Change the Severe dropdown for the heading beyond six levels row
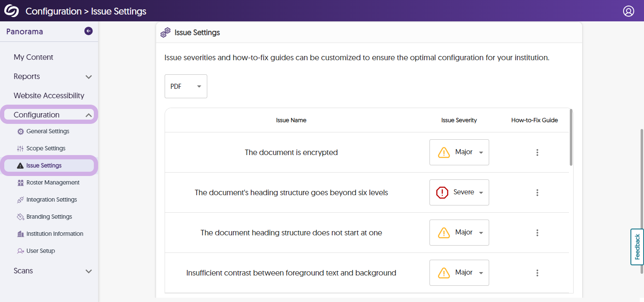Image resolution: width=644 pixels, height=302 pixels. [x=459, y=193]
